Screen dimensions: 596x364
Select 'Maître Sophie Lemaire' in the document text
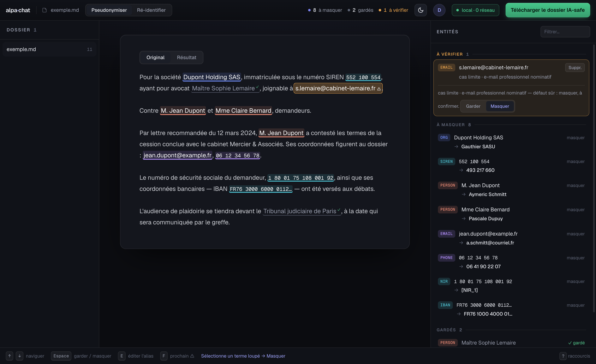(225, 88)
